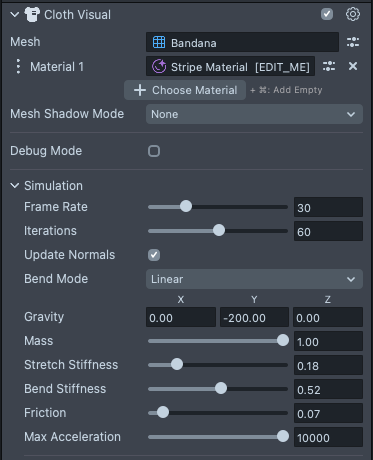This screenshot has height=460, width=373.
Task: Click the Bend Stiffness slider handle
Action: 221,388
